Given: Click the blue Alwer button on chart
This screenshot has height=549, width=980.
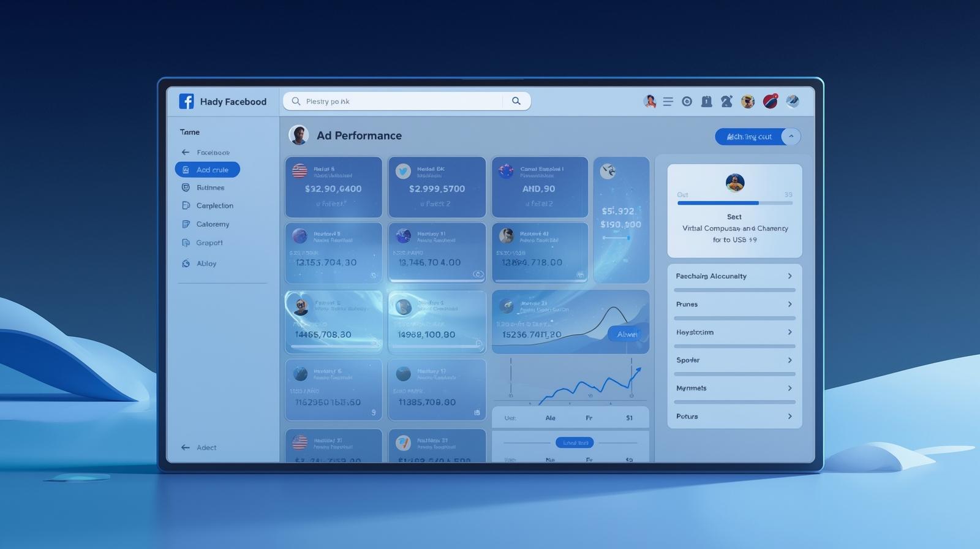Looking at the screenshot, I should click(x=626, y=335).
